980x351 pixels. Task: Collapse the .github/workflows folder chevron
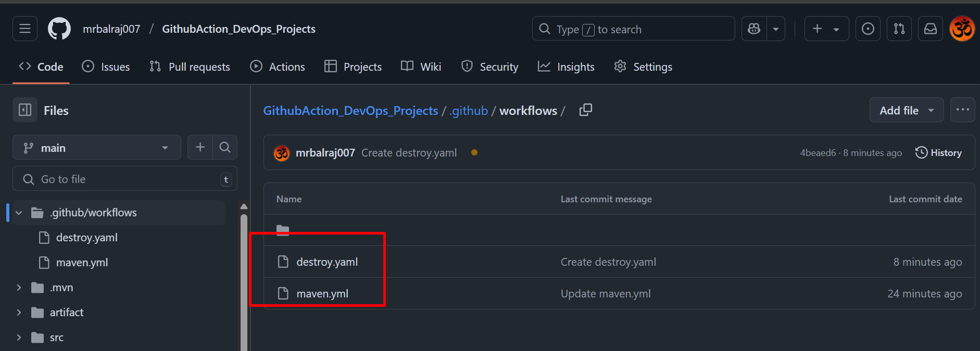(19, 213)
